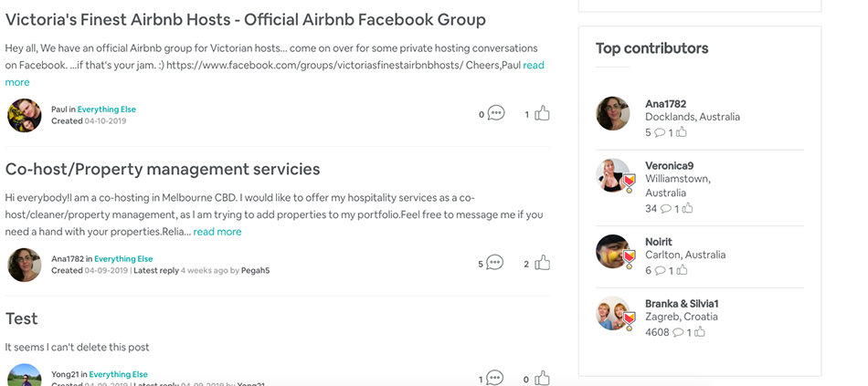
Task: Open Everything Else category on Paul's post
Action: point(106,110)
